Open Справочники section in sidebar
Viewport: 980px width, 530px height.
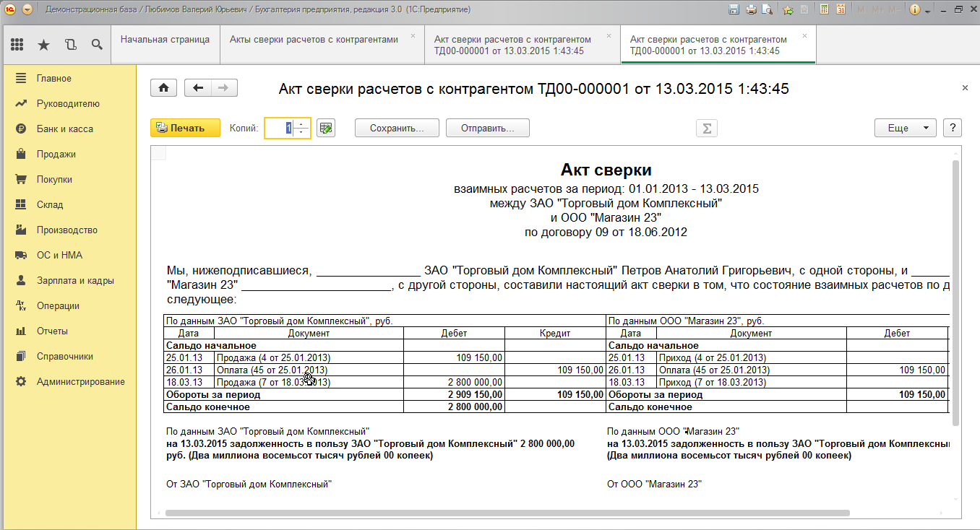(x=68, y=356)
